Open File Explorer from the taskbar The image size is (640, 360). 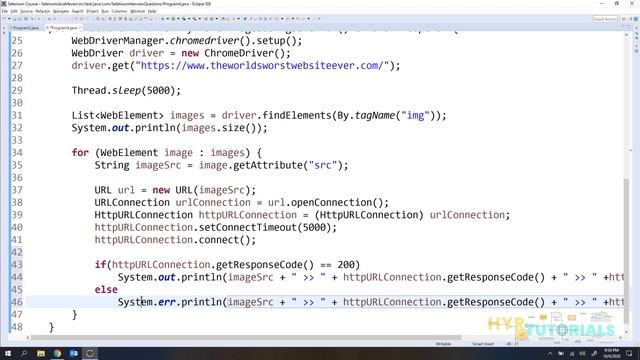click(x=41, y=353)
